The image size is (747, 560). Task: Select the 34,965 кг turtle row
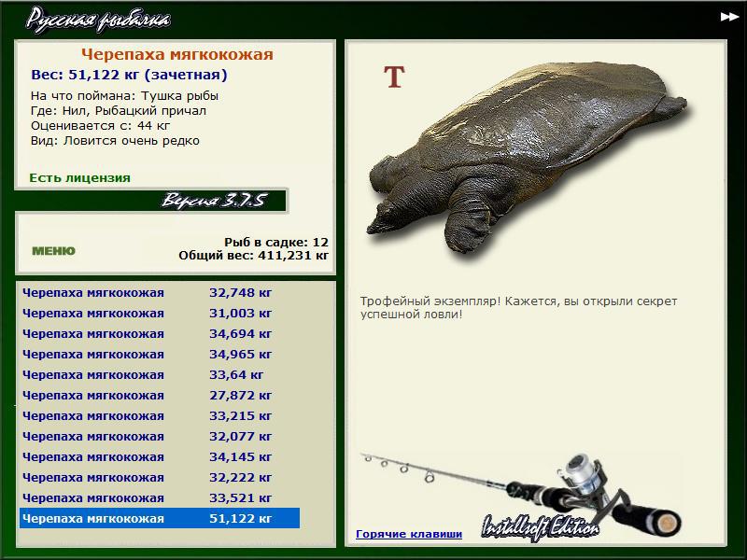[x=160, y=355]
